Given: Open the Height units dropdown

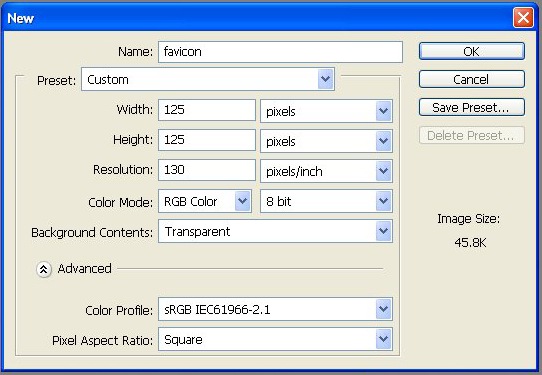Looking at the screenshot, I should click(x=326, y=141).
